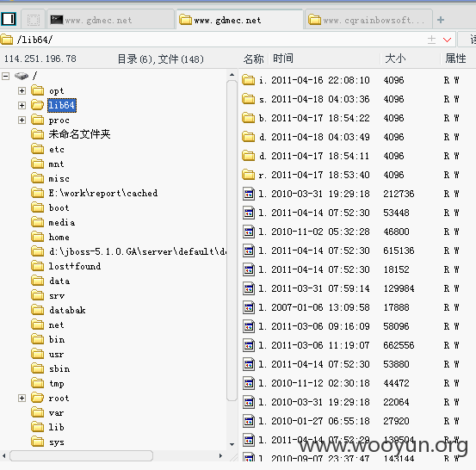Click the horizontal scrollbar right arrow
Image resolution: width=476 pixels, height=470 pixels.
tap(220, 455)
